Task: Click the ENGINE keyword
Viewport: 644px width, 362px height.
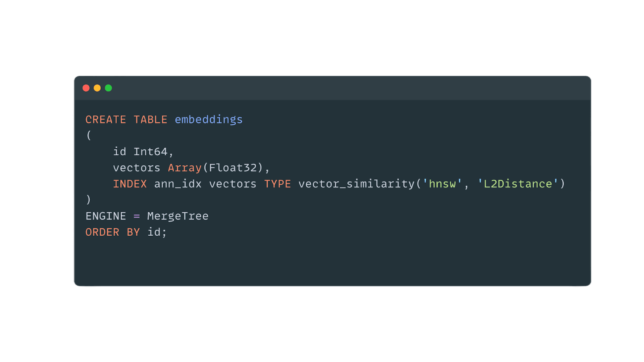Action: tap(105, 216)
